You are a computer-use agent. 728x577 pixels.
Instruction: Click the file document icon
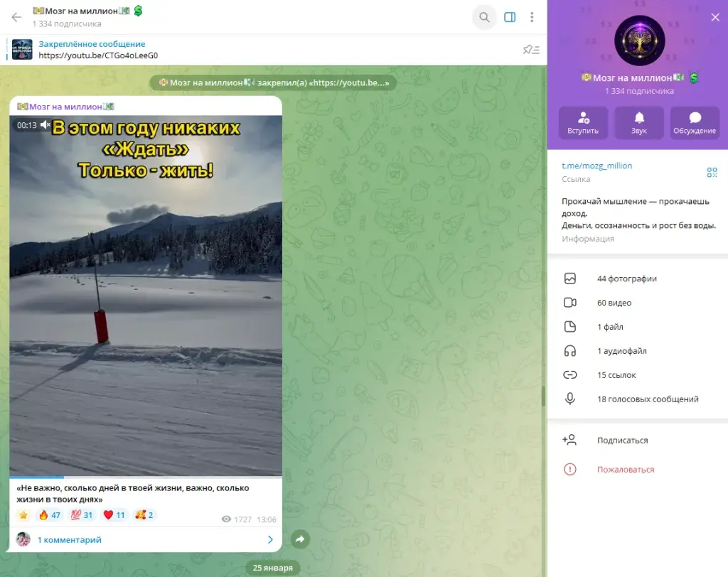[x=569, y=327]
